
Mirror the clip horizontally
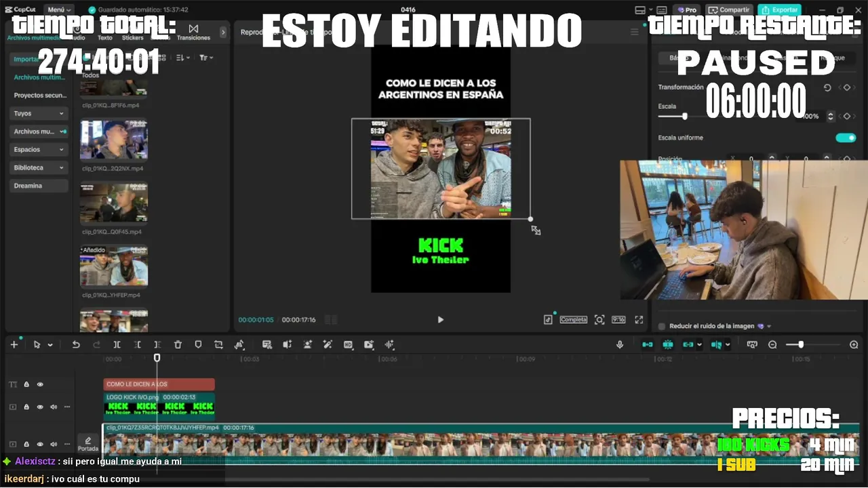tap(239, 344)
